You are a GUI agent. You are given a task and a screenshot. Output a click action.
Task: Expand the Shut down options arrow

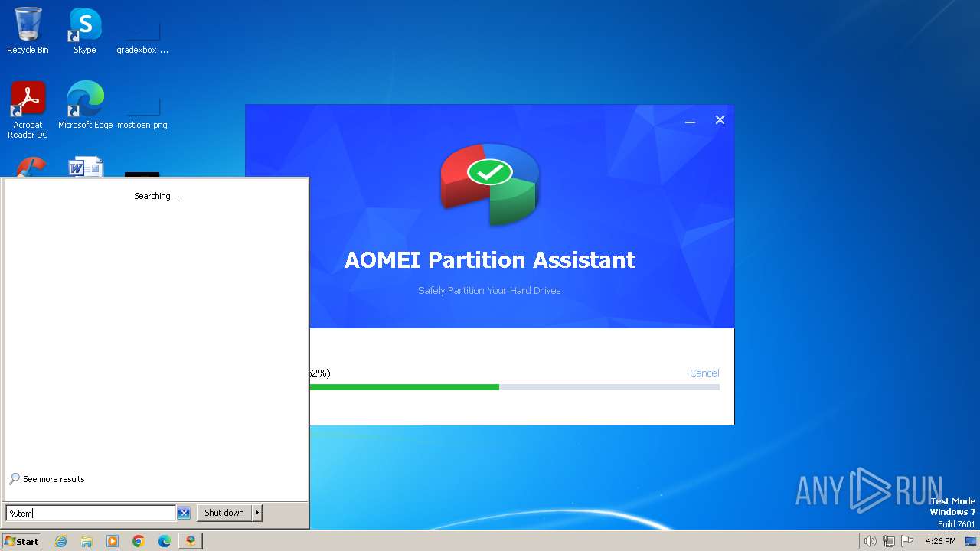(257, 513)
